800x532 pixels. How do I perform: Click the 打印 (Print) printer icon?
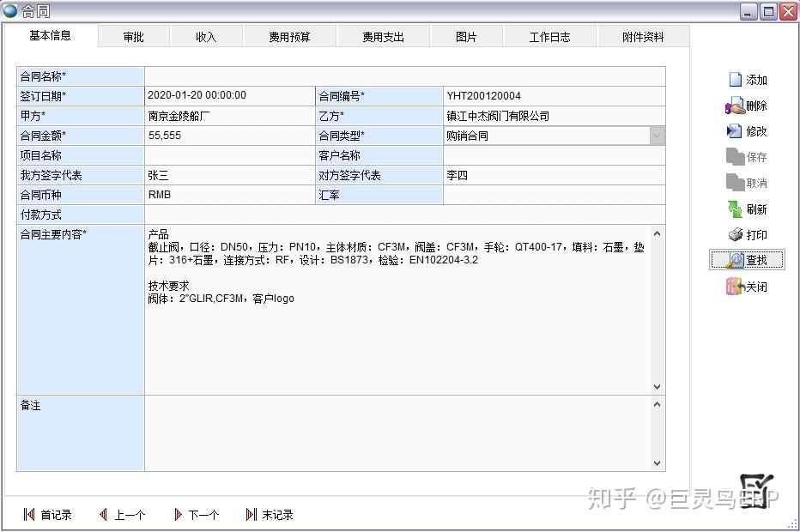point(736,234)
